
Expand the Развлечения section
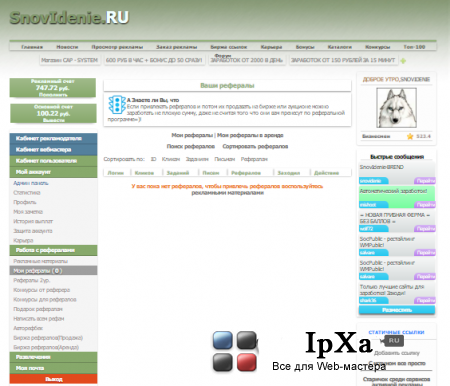53,357
